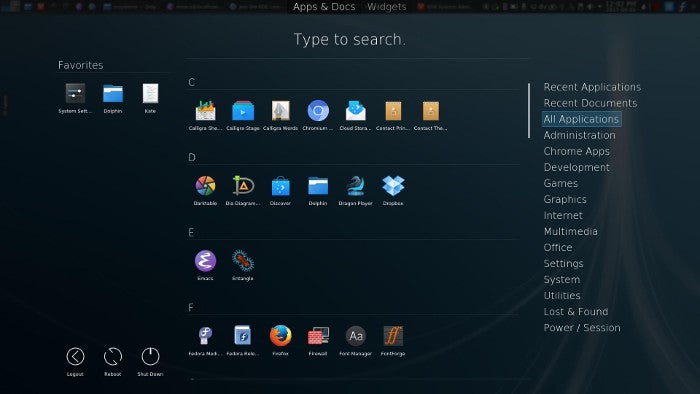Launch Darktable photo app

[205, 190]
